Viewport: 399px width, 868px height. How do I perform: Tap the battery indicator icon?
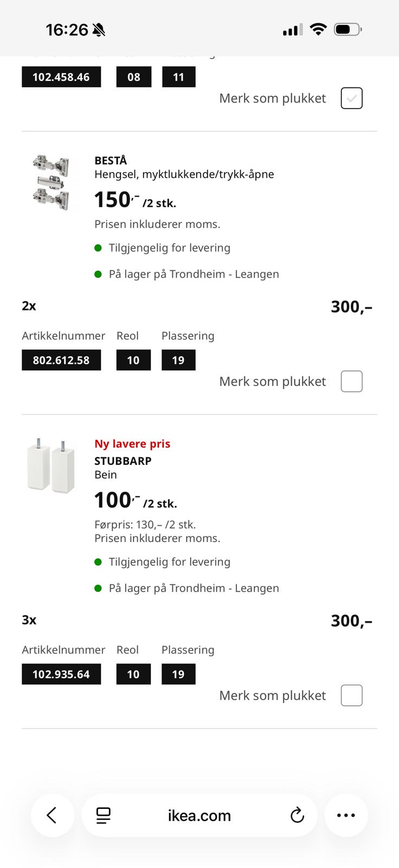click(347, 29)
